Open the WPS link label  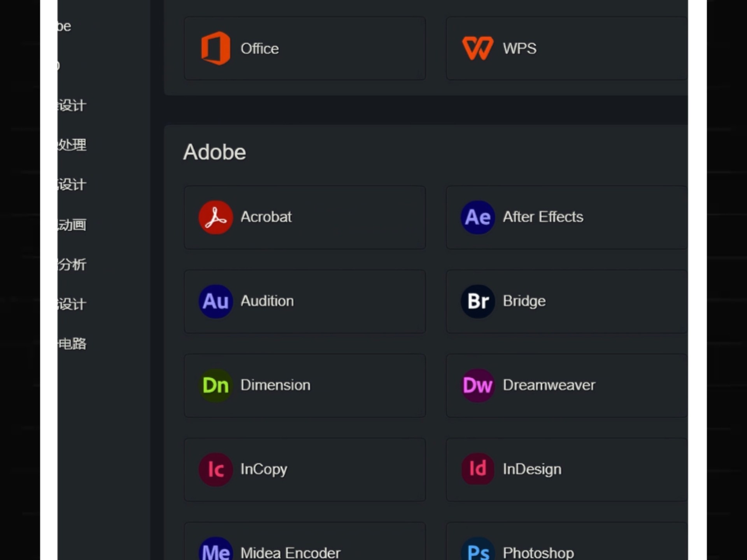pos(519,49)
